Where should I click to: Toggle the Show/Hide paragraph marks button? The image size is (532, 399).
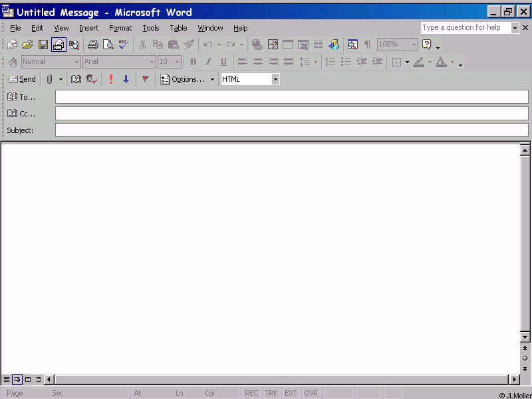tap(368, 45)
